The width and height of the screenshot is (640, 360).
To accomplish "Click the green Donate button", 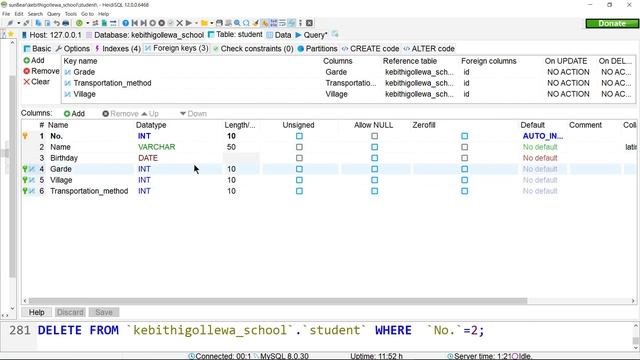I will [x=611, y=24].
